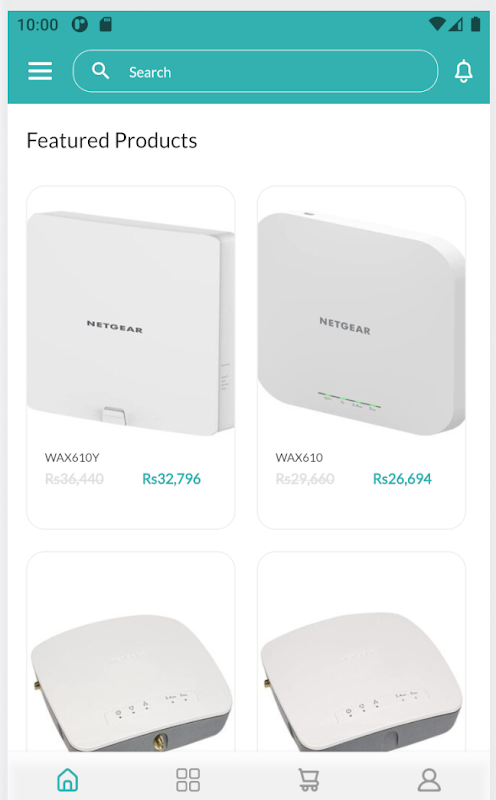Tap the notification bell icon

tap(463, 71)
